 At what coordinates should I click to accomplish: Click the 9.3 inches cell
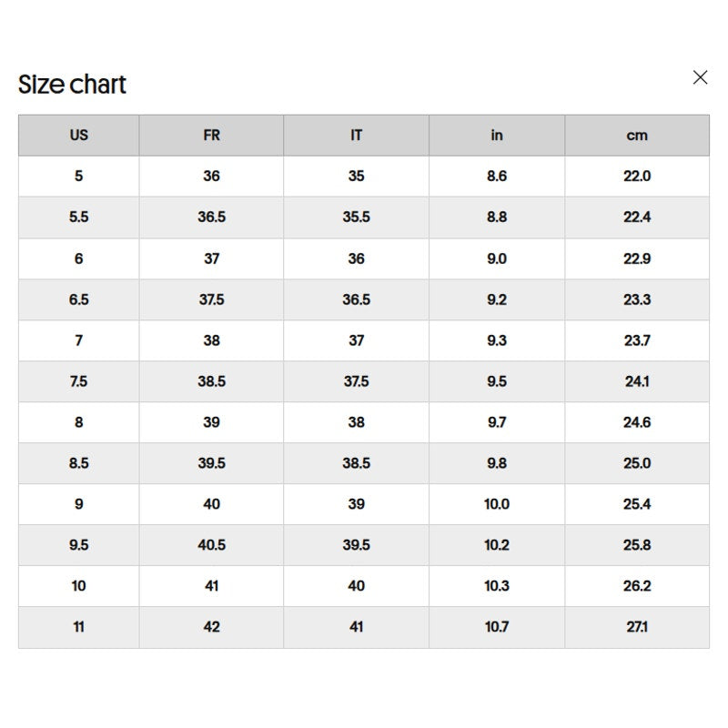pyautogui.click(x=497, y=340)
